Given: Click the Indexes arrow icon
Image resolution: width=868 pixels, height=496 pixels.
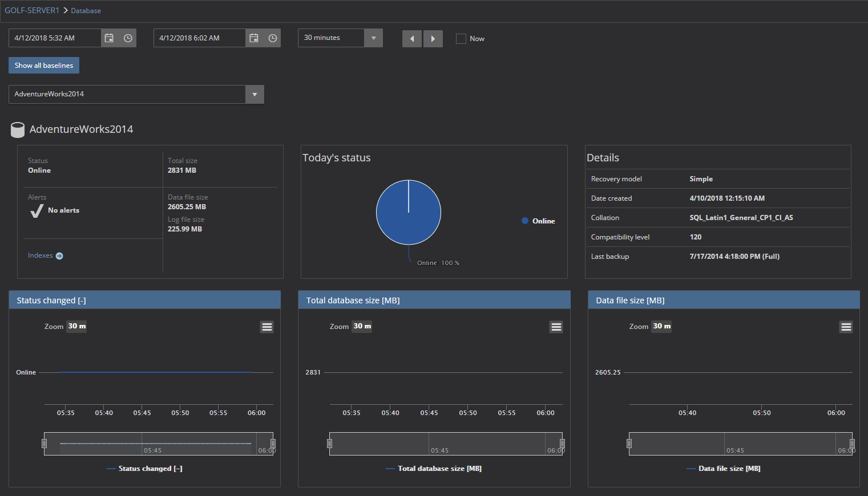Looking at the screenshot, I should point(59,256).
